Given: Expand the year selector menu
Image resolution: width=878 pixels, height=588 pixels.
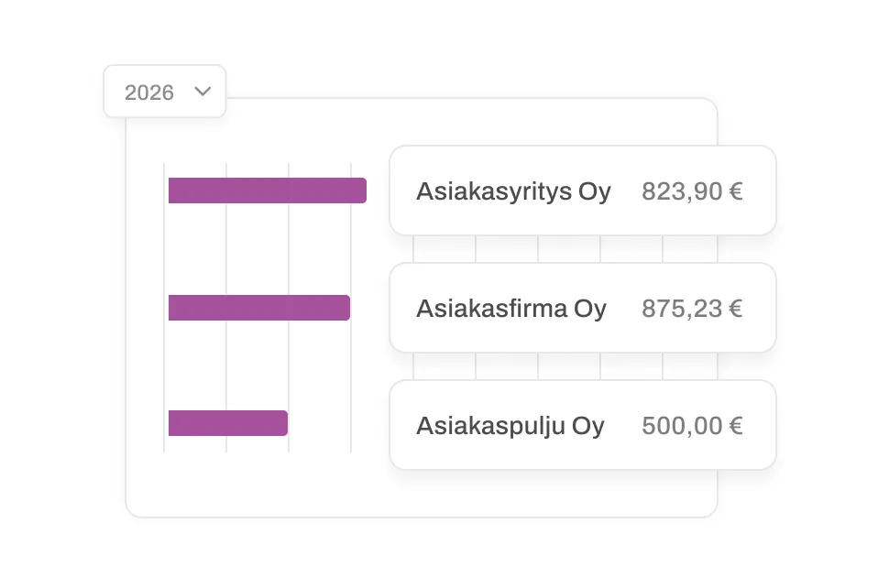Looking at the screenshot, I should click(165, 92).
